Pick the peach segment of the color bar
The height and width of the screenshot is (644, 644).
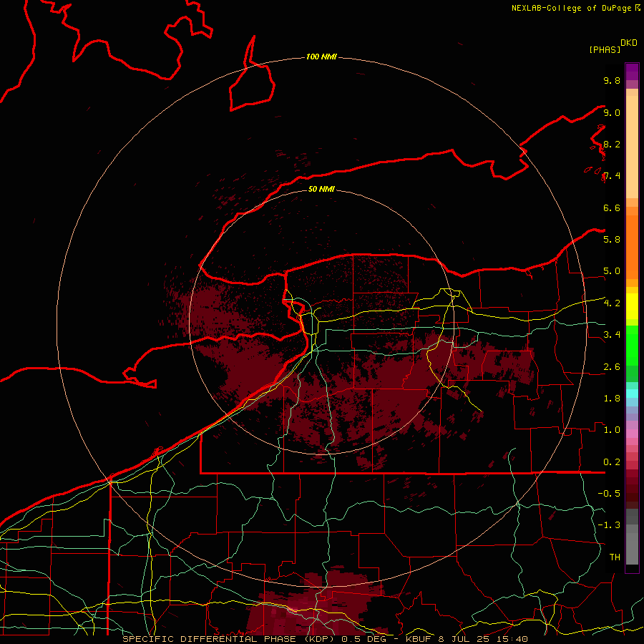[632, 147]
